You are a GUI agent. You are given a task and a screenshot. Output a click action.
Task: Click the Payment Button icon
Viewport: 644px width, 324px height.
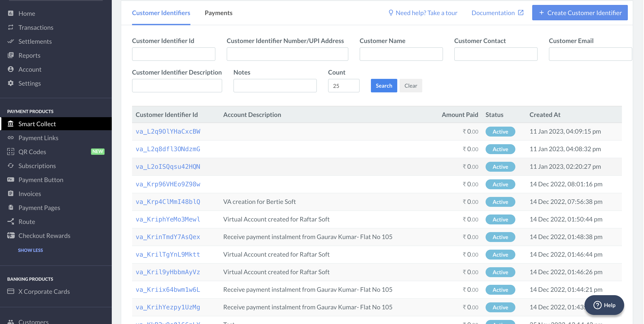pyautogui.click(x=11, y=180)
